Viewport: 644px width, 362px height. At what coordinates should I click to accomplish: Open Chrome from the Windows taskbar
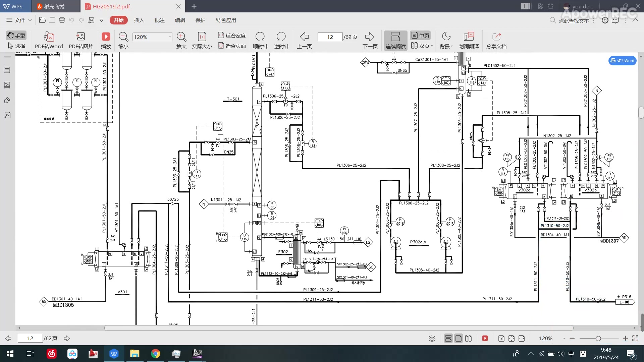(x=155, y=354)
